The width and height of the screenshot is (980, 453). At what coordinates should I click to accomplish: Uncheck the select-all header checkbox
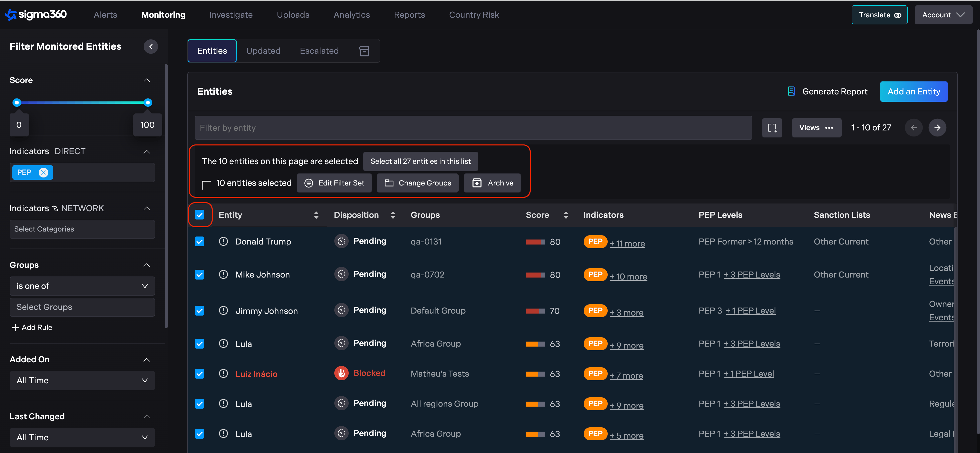click(x=199, y=215)
